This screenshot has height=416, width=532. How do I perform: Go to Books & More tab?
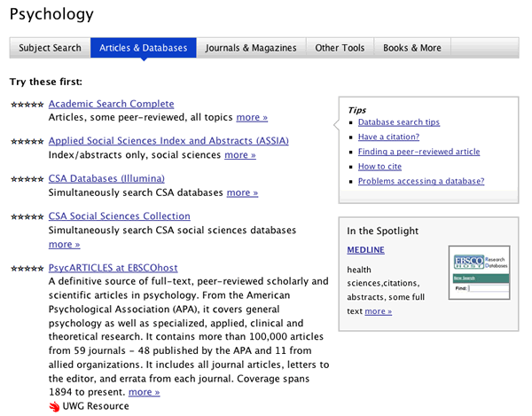point(412,48)
